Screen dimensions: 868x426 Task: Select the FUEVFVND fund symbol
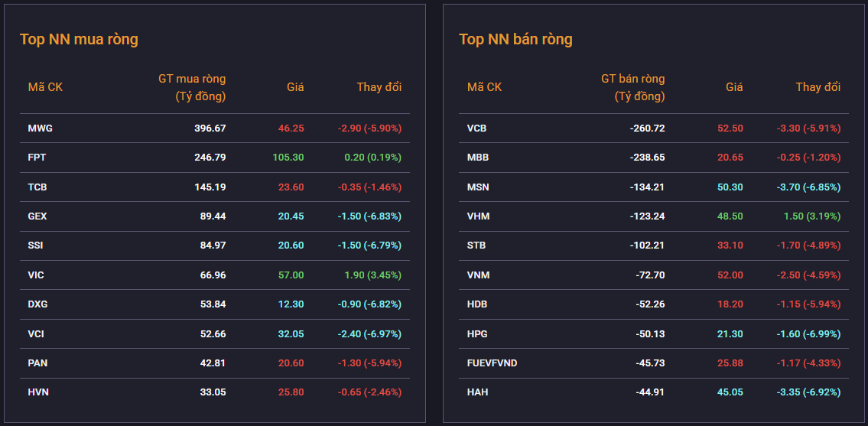point(493,363)
